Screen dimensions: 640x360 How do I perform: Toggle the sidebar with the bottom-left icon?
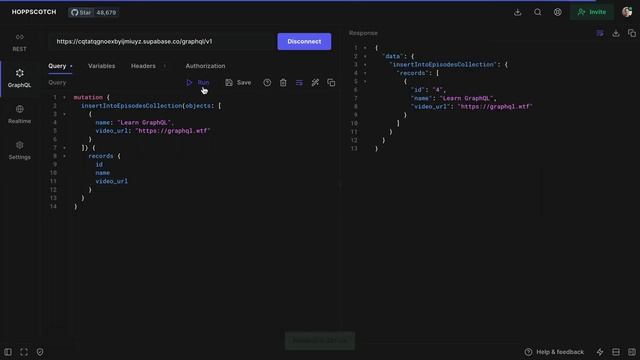pos(8,352)
